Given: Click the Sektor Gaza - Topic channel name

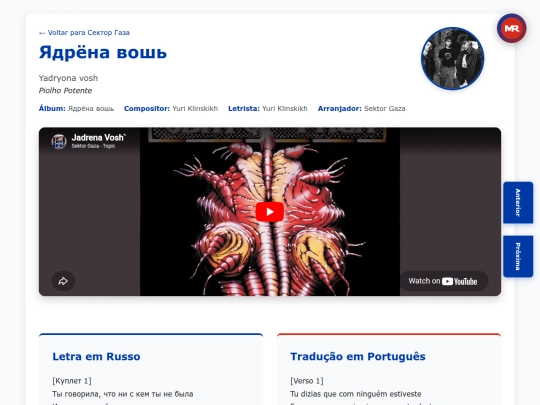Looking at the screenshot, I should point(93,146).
